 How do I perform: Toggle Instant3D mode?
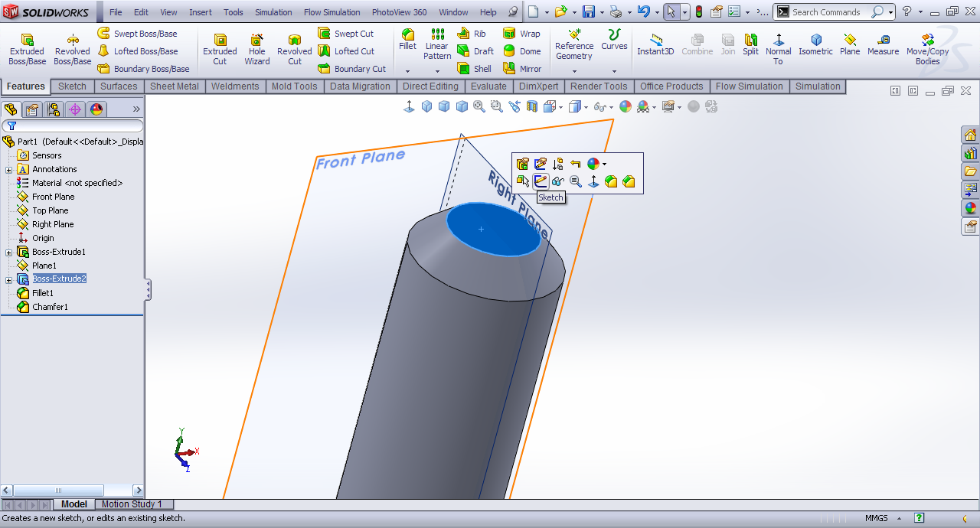click(655, 44)
